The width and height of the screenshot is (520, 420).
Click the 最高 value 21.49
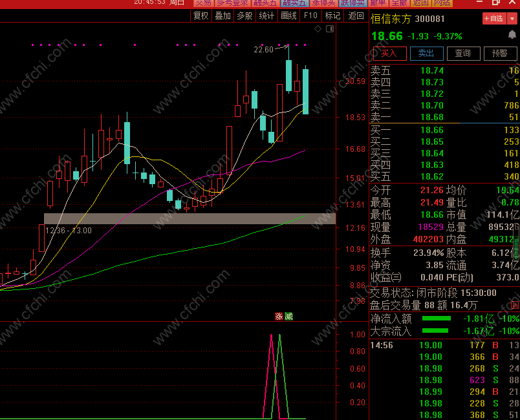(x=432, y=202)
